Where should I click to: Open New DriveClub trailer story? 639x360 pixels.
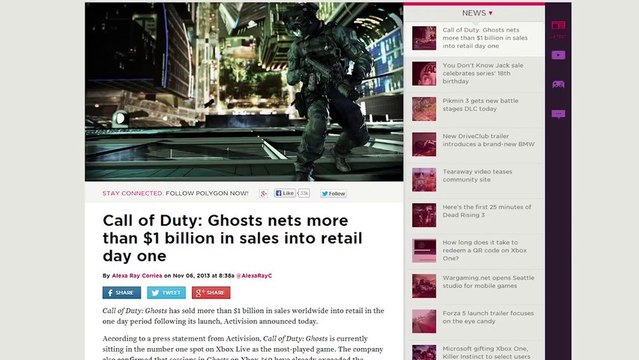[488, 140]
